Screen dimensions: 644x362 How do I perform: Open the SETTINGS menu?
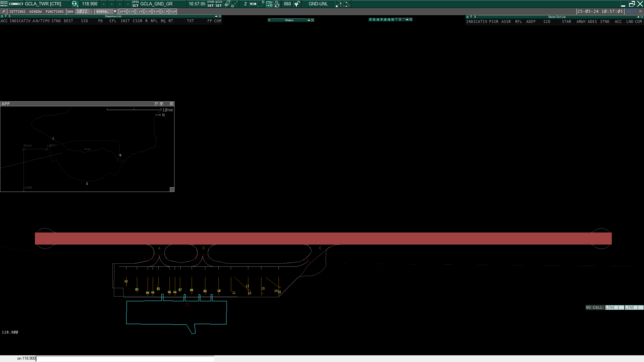coord(17,11)
